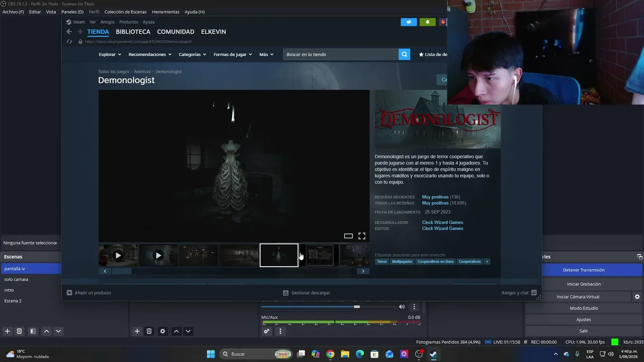Click the thumbnail strip's right arrow

coord(363,271)
